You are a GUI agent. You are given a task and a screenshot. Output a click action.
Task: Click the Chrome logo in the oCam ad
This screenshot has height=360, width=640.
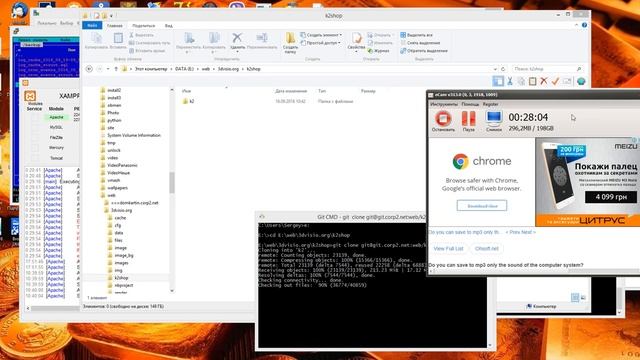click(x=460, y=161)
